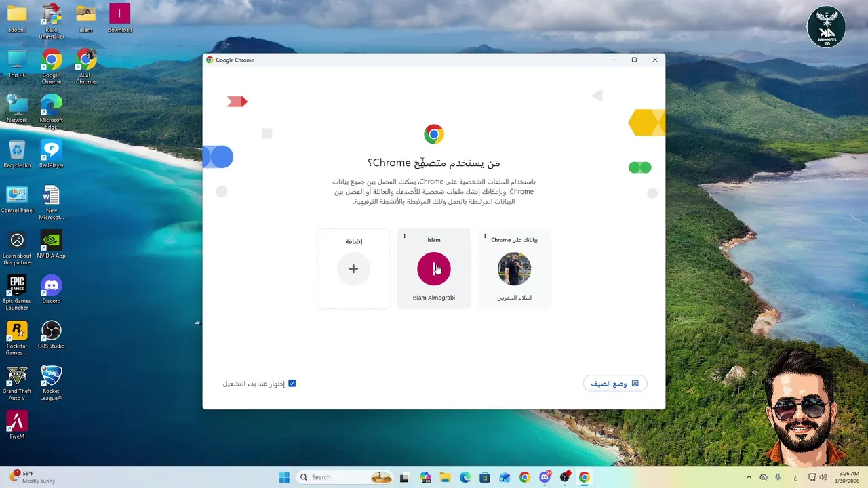Select Microsoft Edge desktop icon
Image resolution: width=868 pixels, height=488 pixels.
52,113
